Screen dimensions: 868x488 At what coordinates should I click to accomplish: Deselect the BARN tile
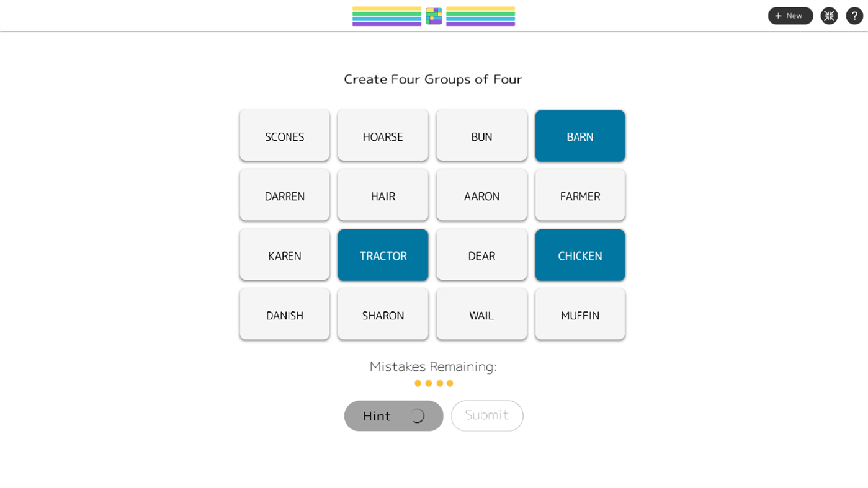(x=579, y=136)
